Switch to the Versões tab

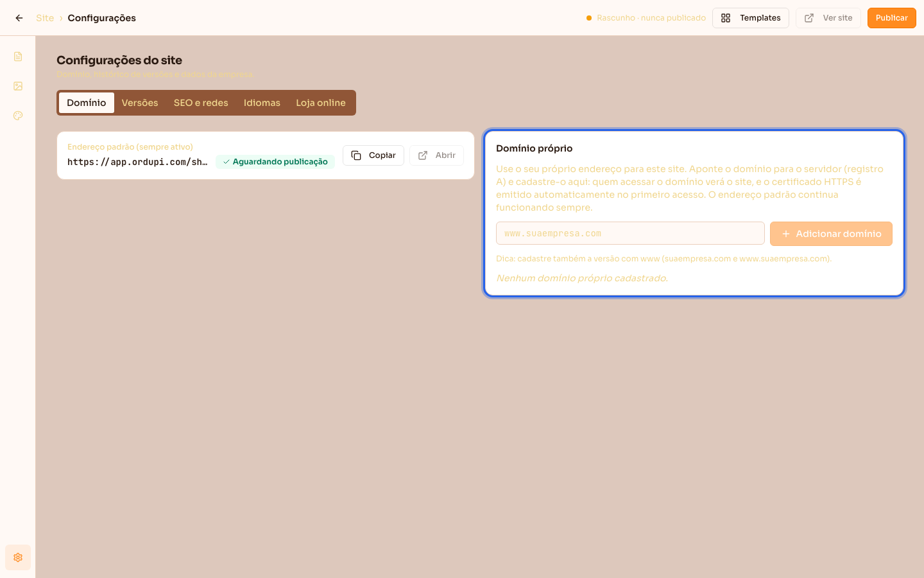point(140,103)
